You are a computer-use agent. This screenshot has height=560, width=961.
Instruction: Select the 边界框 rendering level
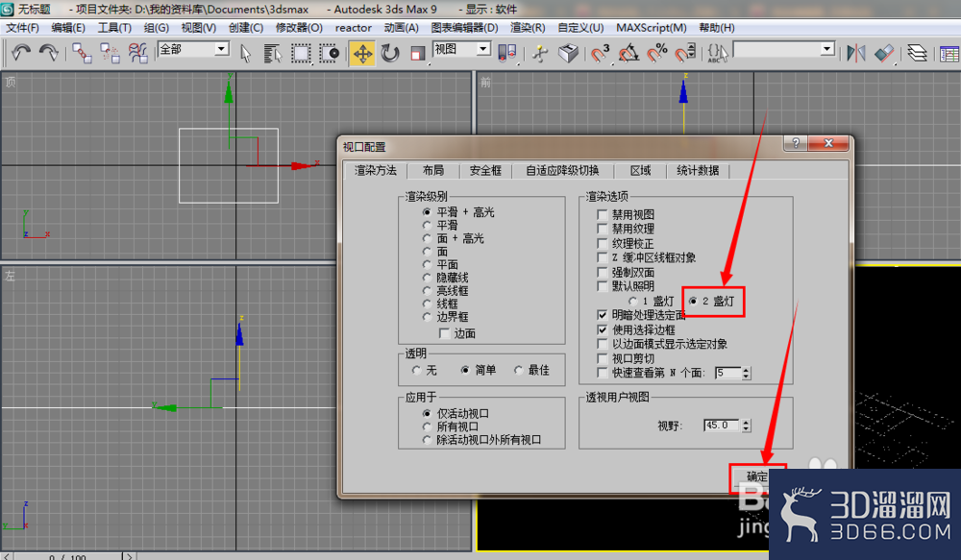click(x=446, y=317)
